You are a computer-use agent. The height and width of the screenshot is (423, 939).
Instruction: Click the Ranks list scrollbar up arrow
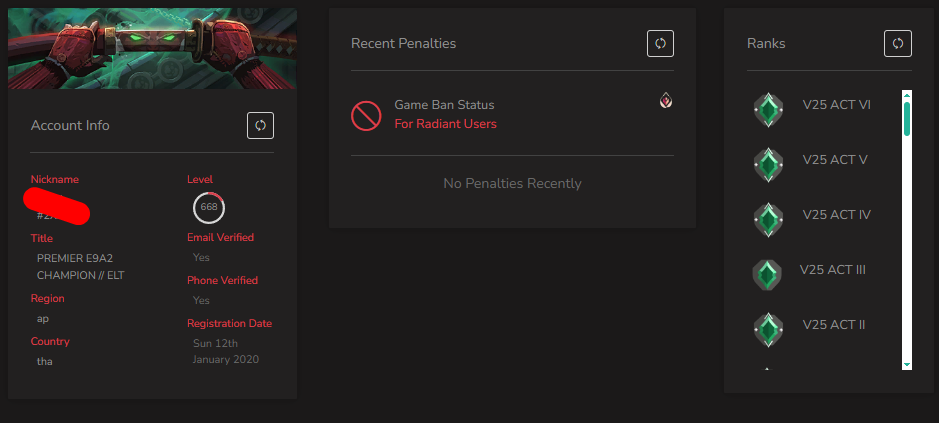907,95
